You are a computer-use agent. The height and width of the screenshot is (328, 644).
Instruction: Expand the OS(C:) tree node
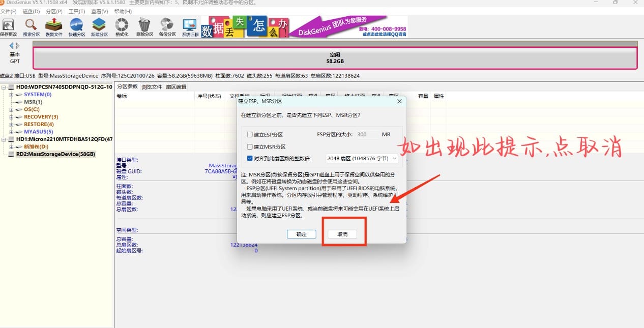click(11, 109)
